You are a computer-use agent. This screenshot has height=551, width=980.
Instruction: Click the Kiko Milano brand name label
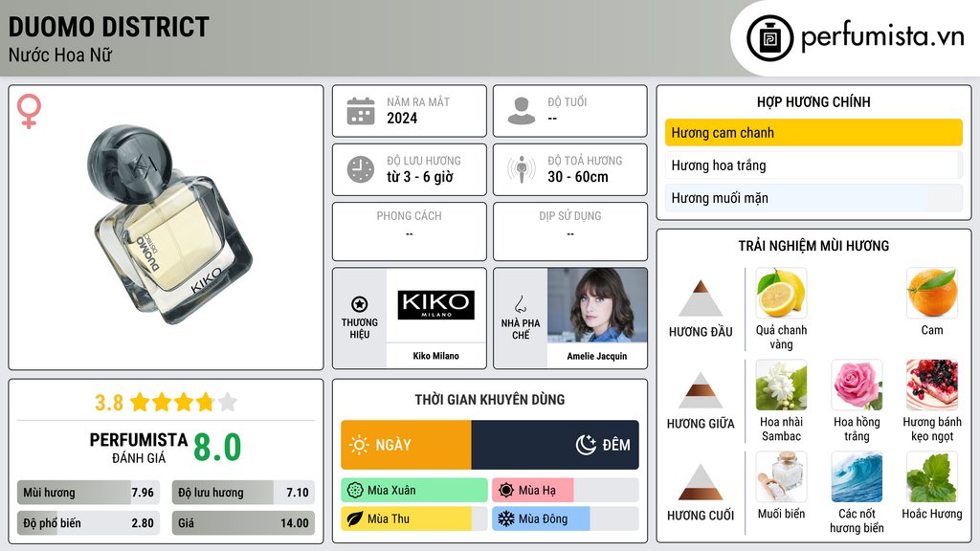click(x=435, y=356)
